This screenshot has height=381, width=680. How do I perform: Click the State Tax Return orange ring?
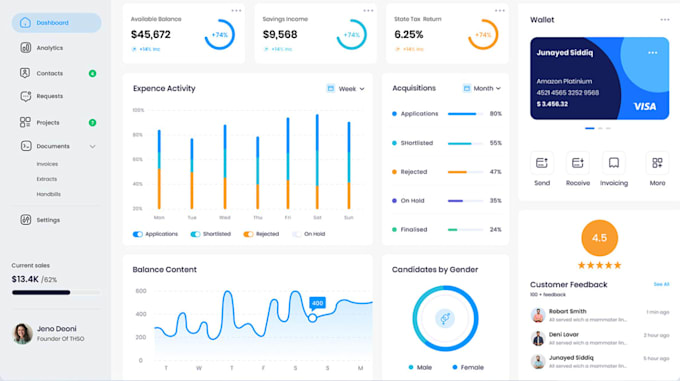coord(483,35)
